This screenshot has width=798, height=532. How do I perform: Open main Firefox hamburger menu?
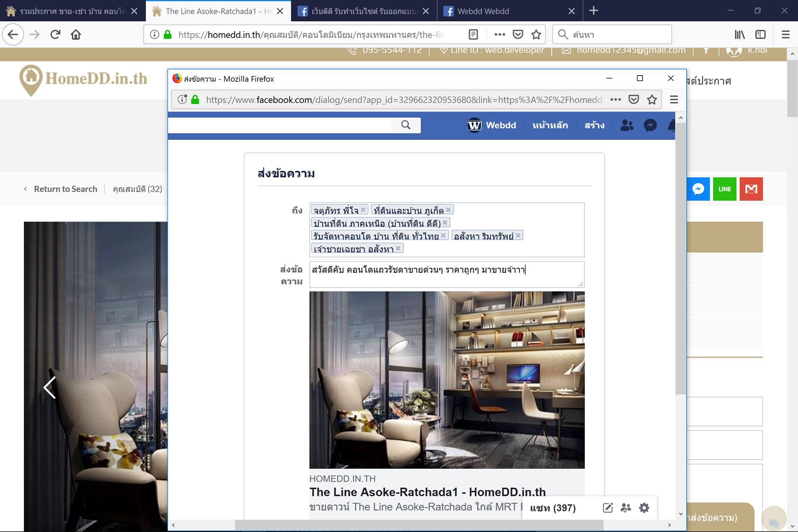click(786, 35)
